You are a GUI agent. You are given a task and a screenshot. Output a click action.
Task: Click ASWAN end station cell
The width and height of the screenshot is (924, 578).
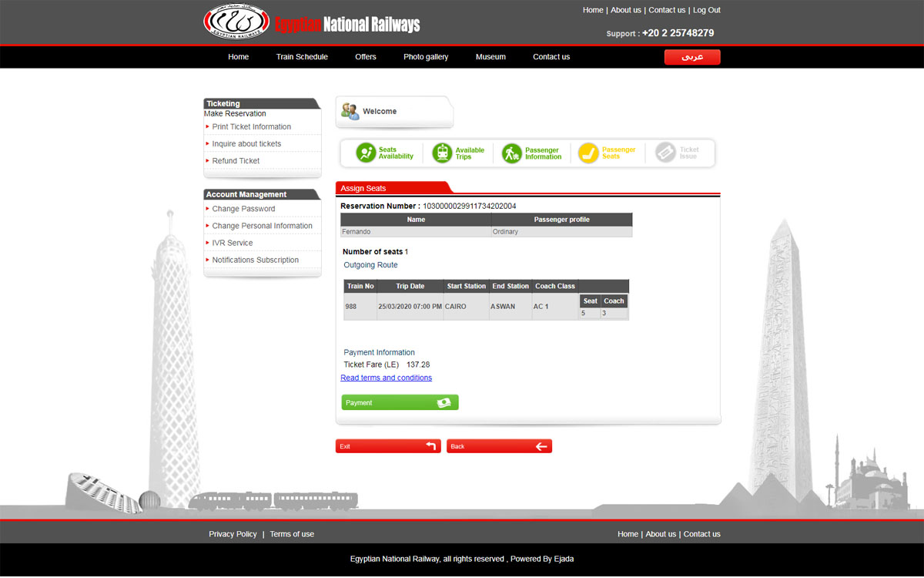[x=511, y=306]
